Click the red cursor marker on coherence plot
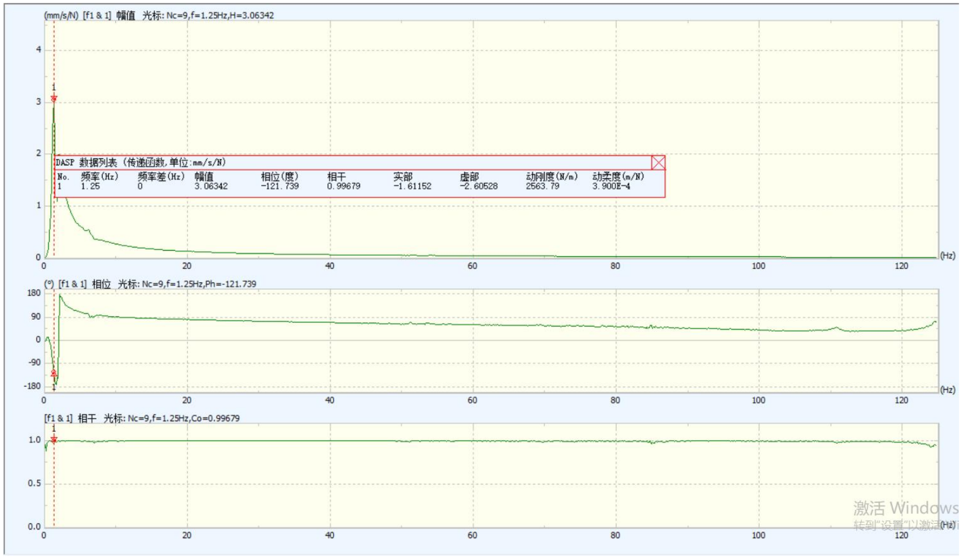 click(x=54, y=440)
